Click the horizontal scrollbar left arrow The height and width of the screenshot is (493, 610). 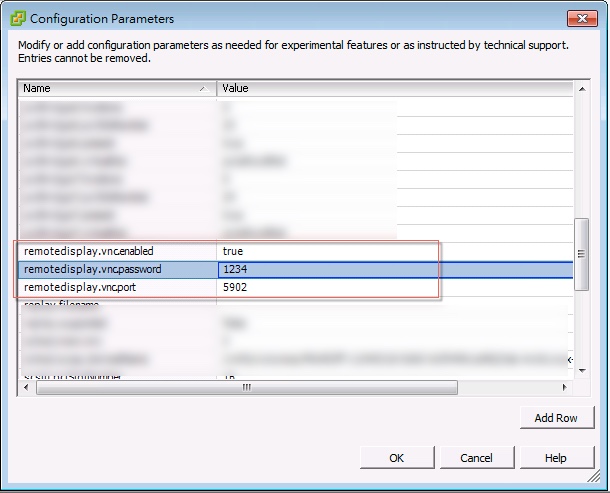(26, 387)
